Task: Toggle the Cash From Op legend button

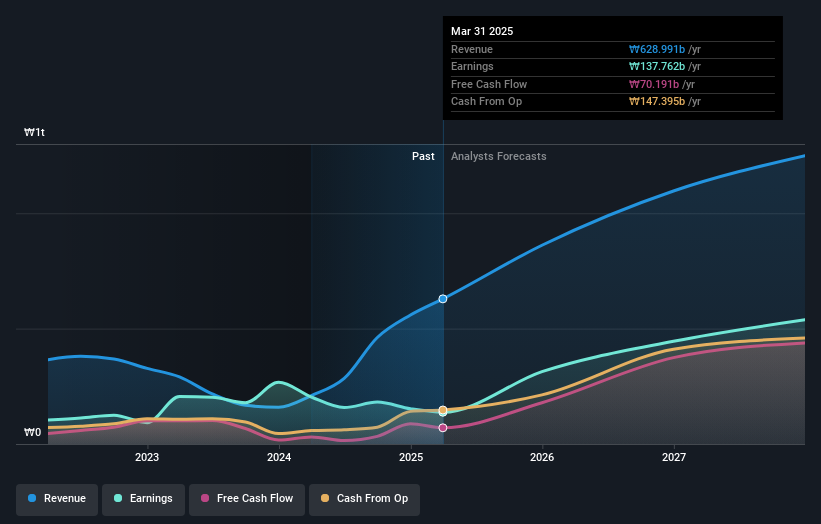Action: coord(364,499)
